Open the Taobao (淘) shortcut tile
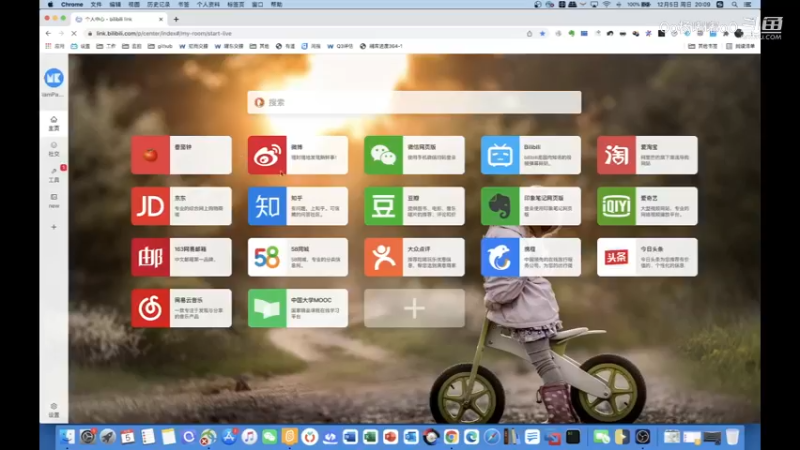Screen dimensions: 800x450 (x=647, y=155)
